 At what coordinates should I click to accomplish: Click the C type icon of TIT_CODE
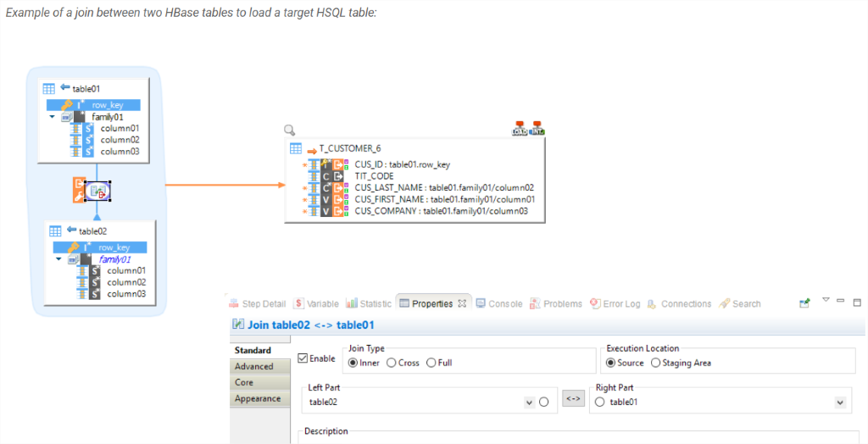[326, 176]
